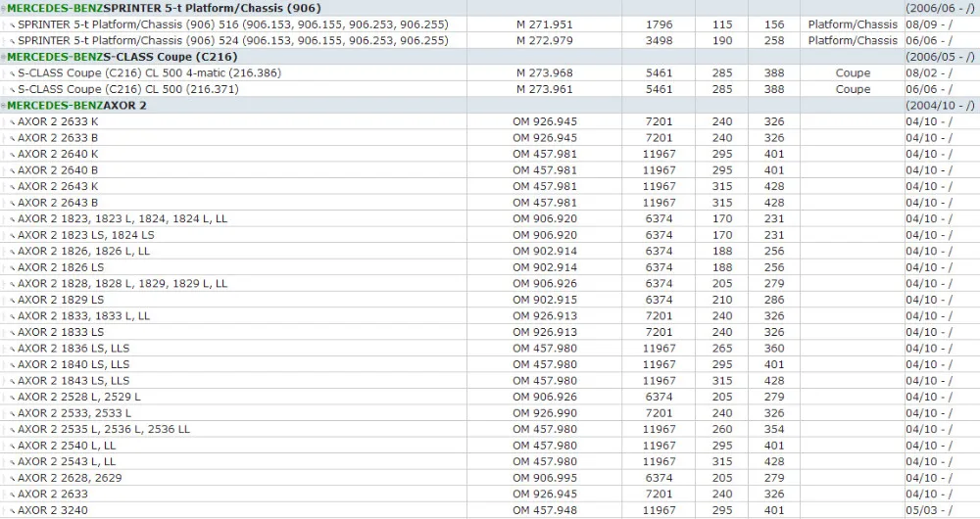Click the 210 kW value in 1829 LS row
This screenshot has height=519, width=980.
(x=722, y=300)
